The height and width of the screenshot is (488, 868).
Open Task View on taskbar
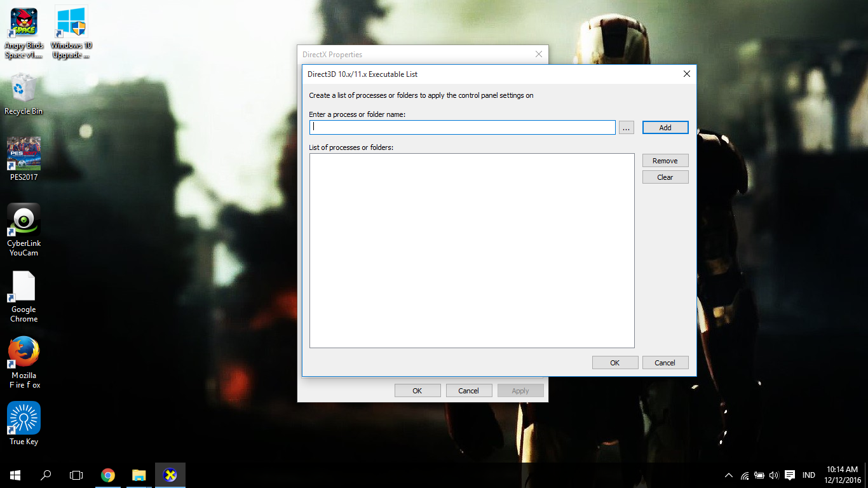pos(76,475)
